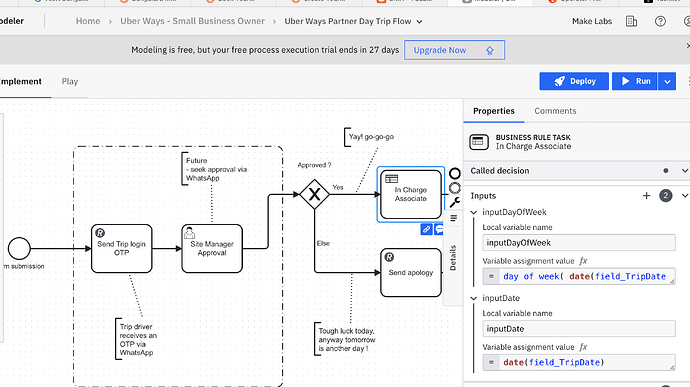690x387 pixels.
Task: Switch to the Comments tab
Action: pos(555,111)
